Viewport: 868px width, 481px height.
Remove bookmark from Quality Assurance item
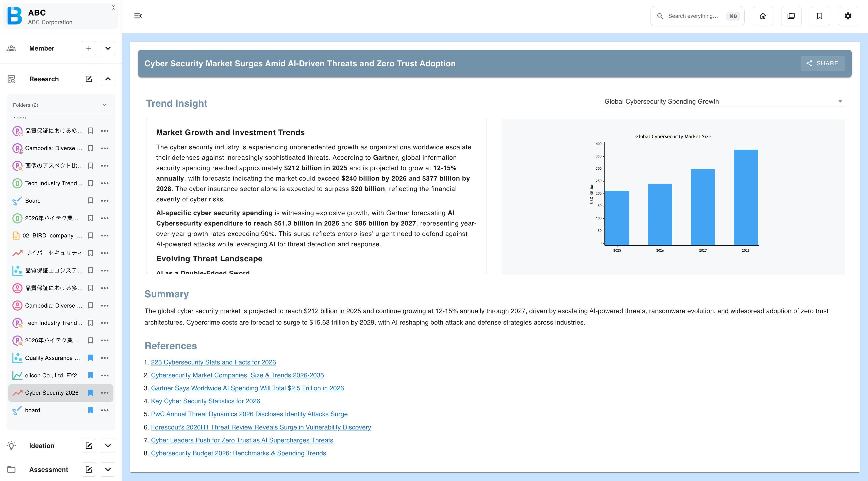click(x=90, y=358)
